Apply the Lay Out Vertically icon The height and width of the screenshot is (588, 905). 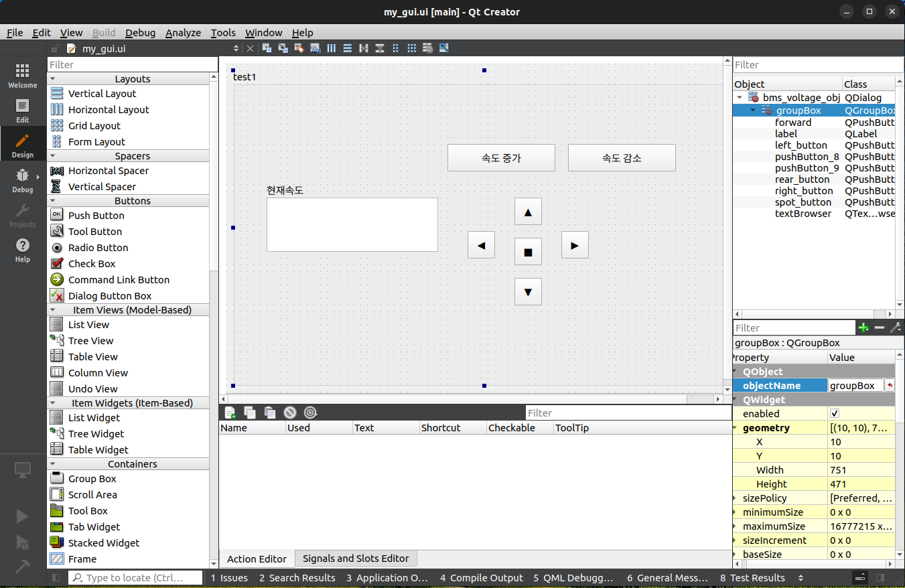348,48
